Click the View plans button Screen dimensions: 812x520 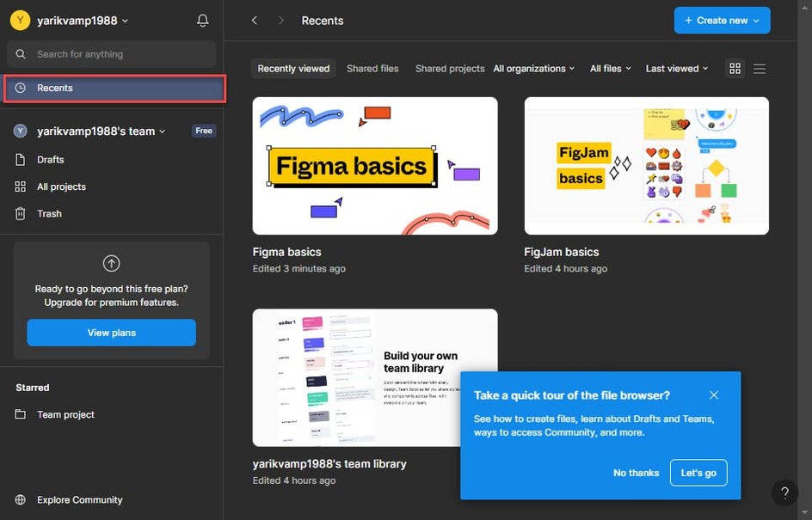(111, 333)
